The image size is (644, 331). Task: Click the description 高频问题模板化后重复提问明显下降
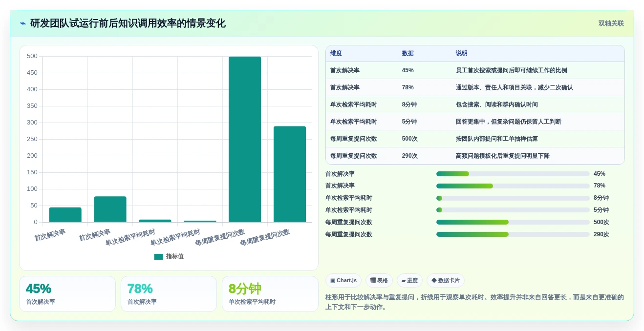click(x=503, y=156)
